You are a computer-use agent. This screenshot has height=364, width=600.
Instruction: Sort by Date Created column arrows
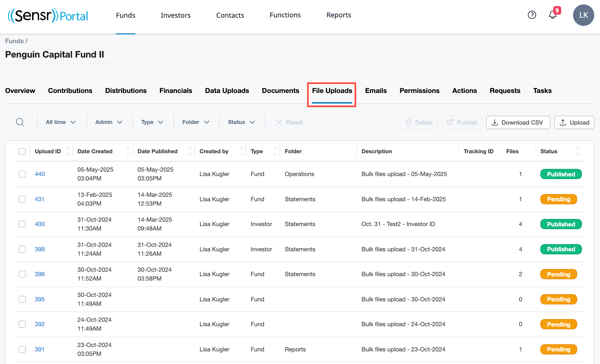[128, 151]
